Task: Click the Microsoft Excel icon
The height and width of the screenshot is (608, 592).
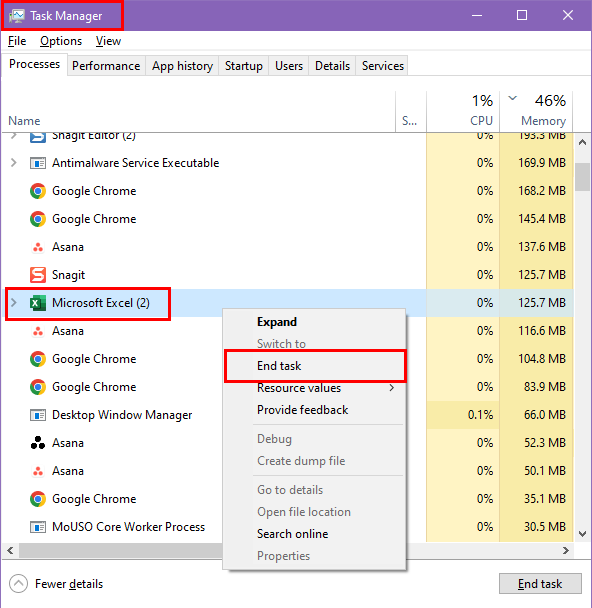Action: click(x=38, y=303)
